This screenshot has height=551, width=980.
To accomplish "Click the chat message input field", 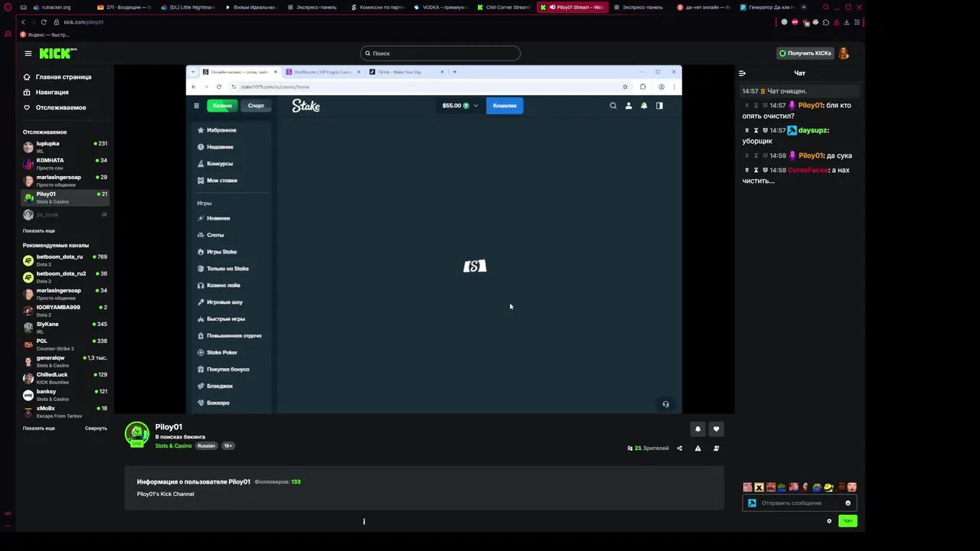I will coord(800,503).
